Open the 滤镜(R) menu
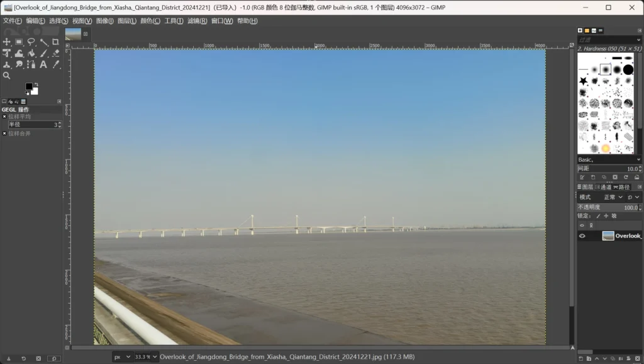The width and height of the screenshot is (644, 364). coord(197,21)
